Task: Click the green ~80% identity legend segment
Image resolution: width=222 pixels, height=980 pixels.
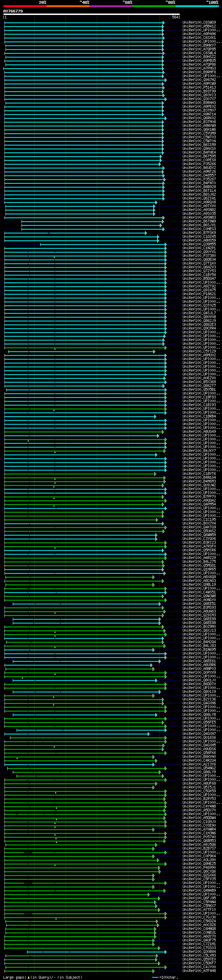Action: pyautogui.click(x=154, y=6)
